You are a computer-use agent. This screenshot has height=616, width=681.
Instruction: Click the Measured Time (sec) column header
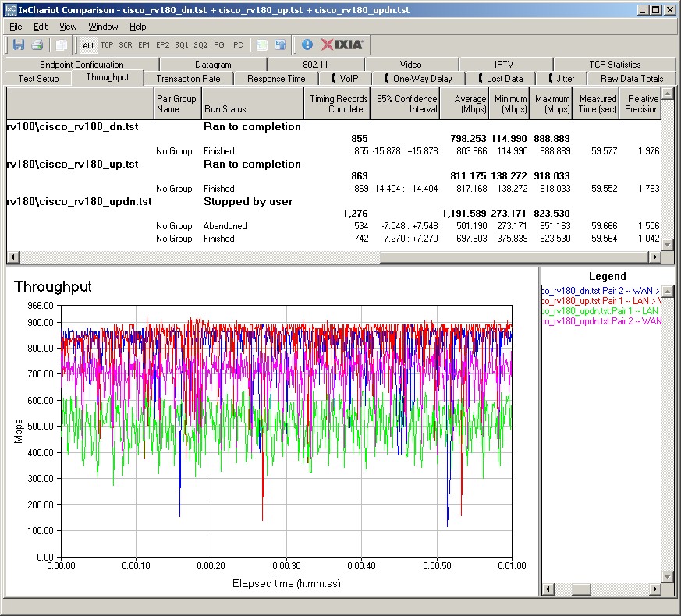(596, 104)
